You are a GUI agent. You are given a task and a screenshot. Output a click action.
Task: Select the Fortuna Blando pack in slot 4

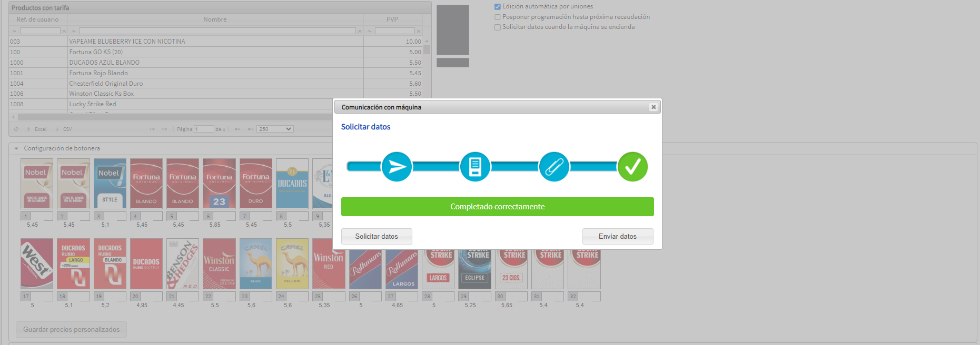pos(146,184)
